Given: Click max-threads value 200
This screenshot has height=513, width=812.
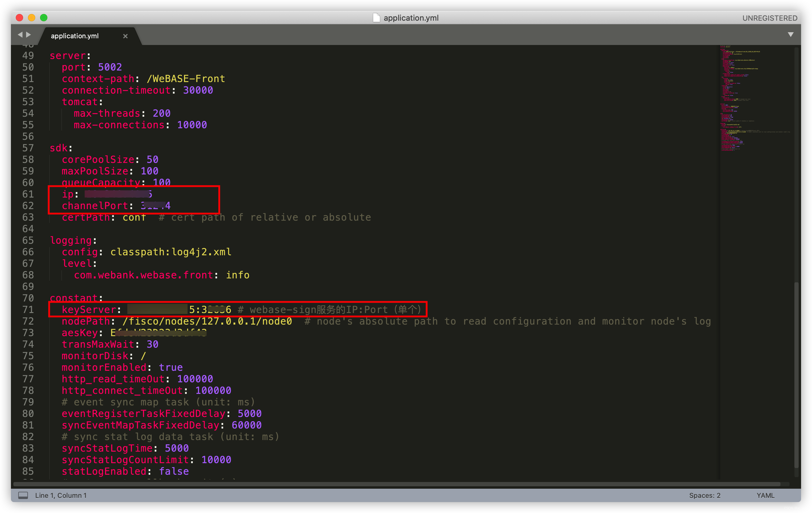Looking at the screenshot, I should (162, 113).
